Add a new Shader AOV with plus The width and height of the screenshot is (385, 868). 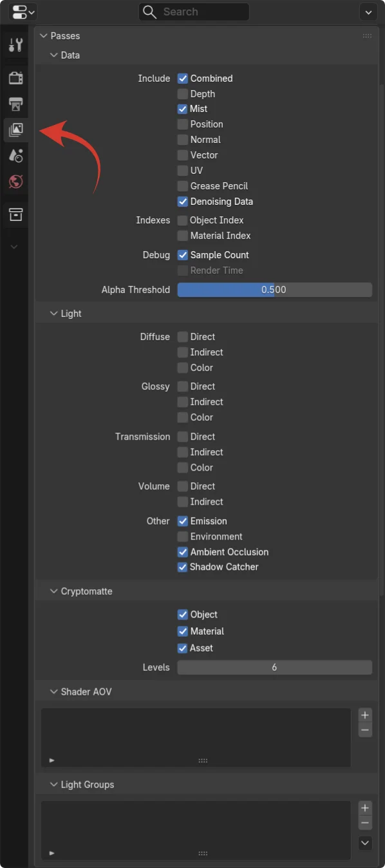click(x=365, y=715)
